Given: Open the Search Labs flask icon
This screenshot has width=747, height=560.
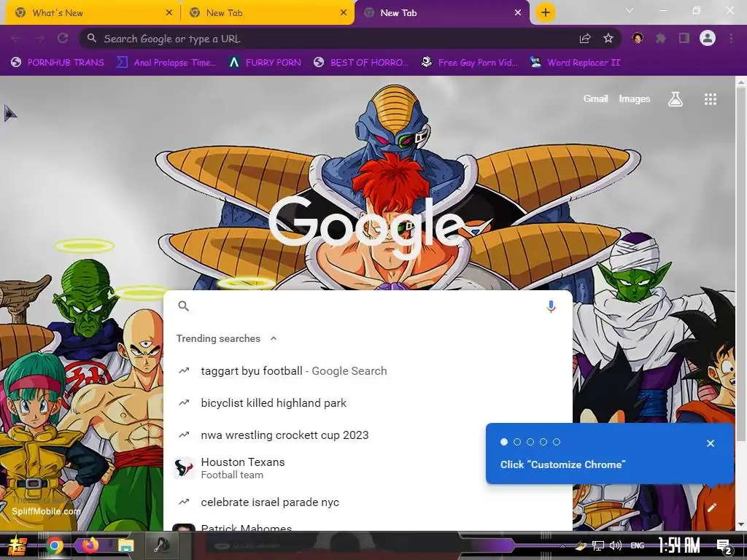Looking at the screenshot, I should pos(675,99).
